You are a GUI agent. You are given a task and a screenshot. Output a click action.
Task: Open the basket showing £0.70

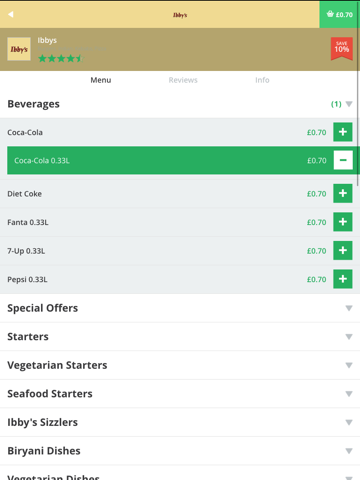[340, 14]
